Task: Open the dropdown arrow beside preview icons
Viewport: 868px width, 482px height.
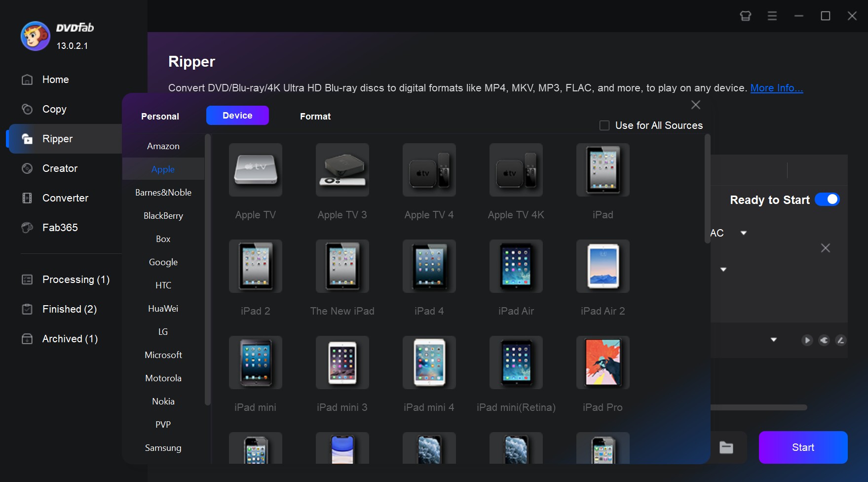Action: [774, 340]
